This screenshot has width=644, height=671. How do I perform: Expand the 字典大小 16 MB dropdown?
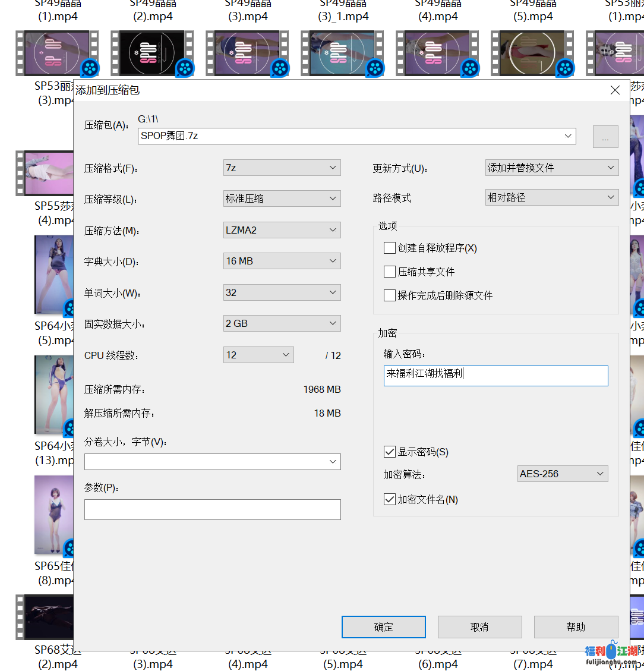(x=282, y=261)
